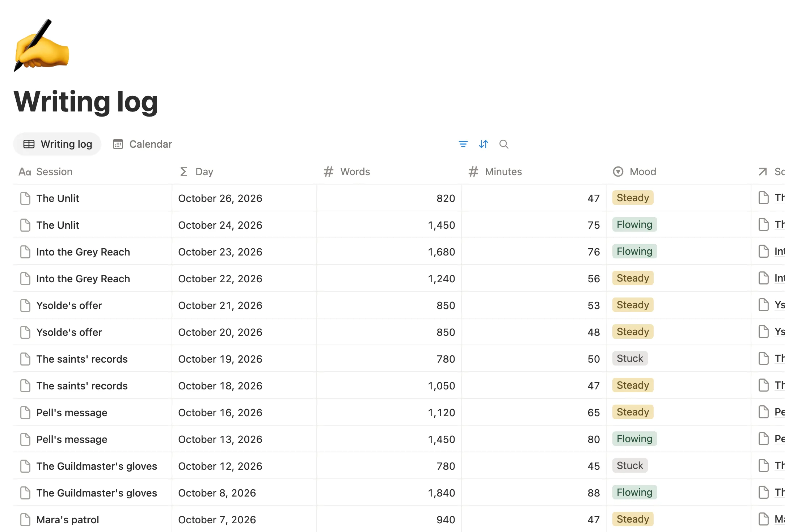Open page icon for October 21 Ysolde's offer

[25, 305]
